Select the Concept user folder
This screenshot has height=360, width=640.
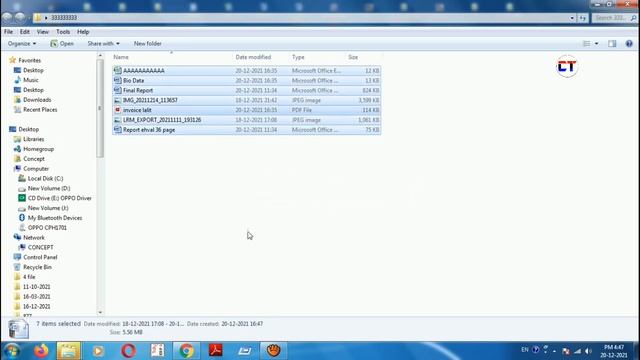coord(33,159)
